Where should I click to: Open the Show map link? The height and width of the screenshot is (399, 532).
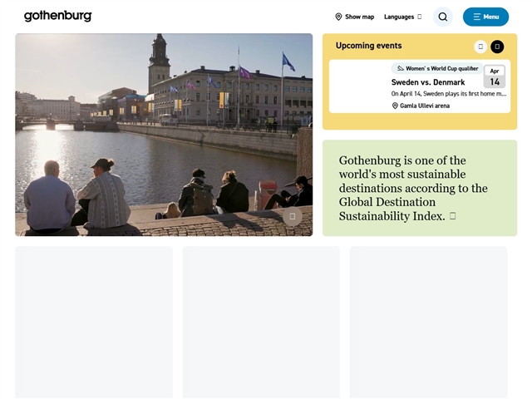coord(355,17)
